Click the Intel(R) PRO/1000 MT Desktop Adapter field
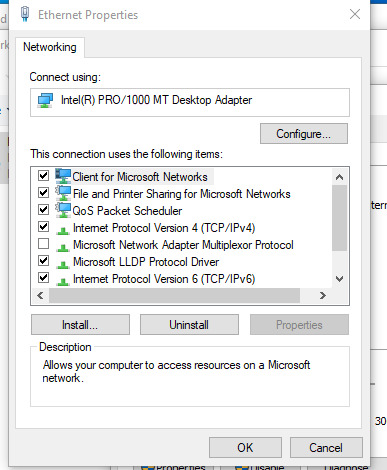 [190, 102]
